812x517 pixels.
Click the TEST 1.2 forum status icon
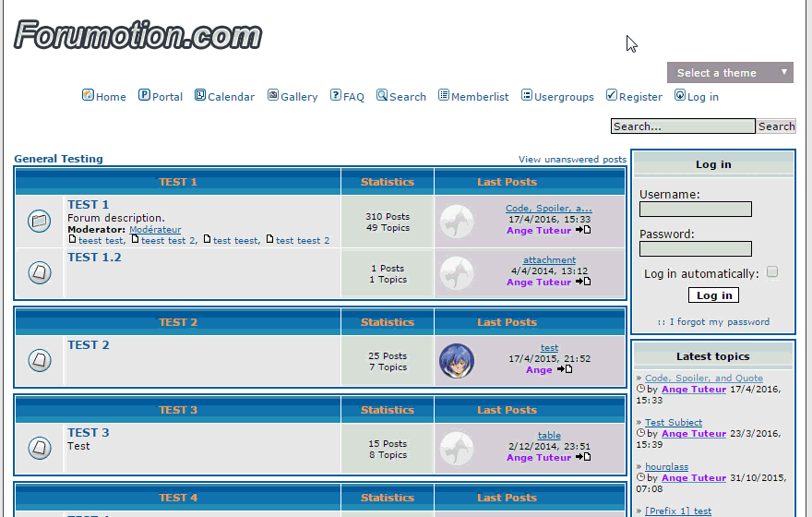(x=40, y=272)
